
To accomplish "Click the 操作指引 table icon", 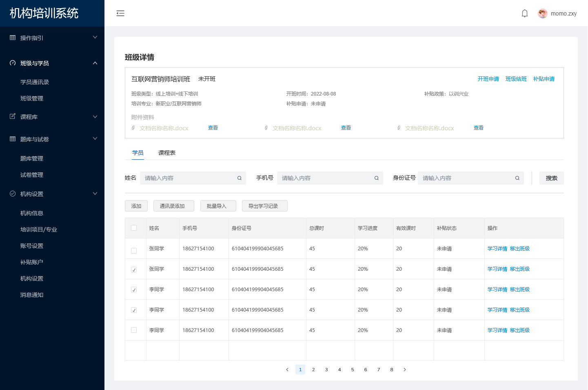I will point(13,38).
